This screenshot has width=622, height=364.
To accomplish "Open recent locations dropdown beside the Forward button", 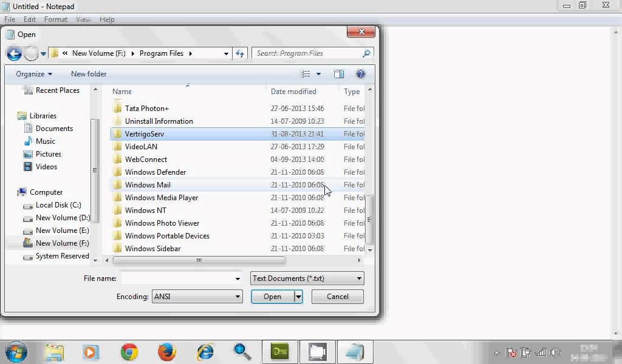I will tap(43, 53).
